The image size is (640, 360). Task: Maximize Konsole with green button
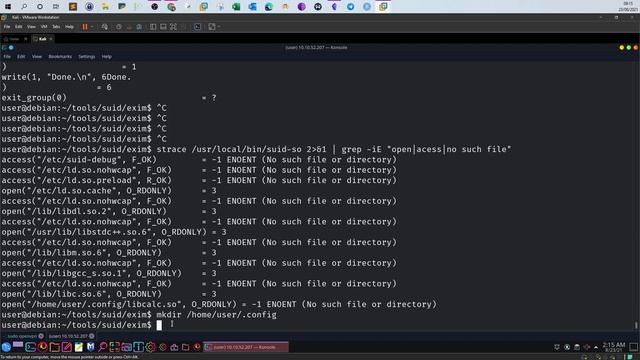coord(629,48)
